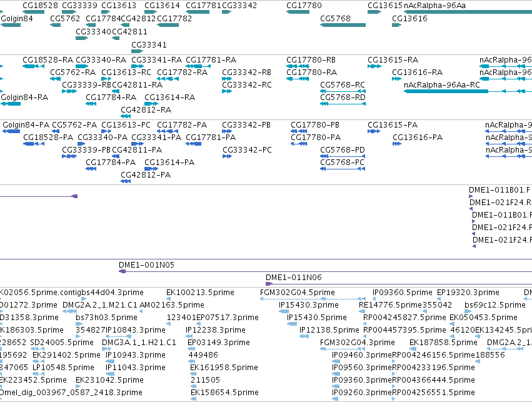Select transcript CG17780-RB

(x=298, y=66)
